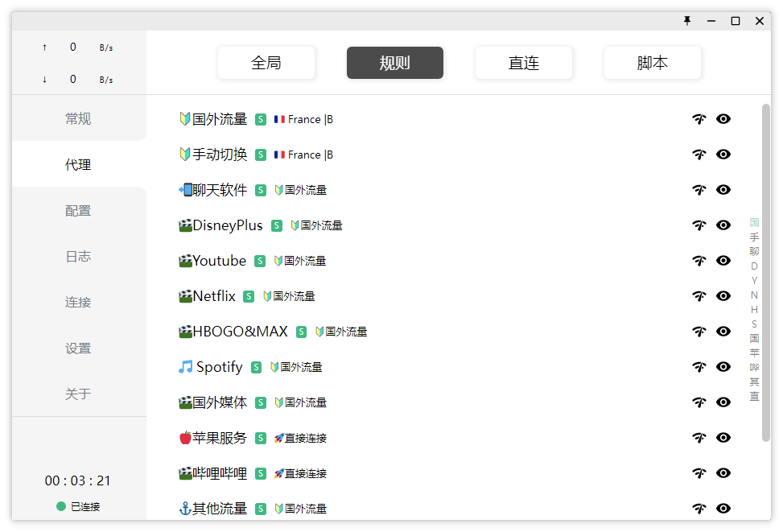Run latency test for 其他流量 group
Screen dimensions: 783x532
coord(699,509)
